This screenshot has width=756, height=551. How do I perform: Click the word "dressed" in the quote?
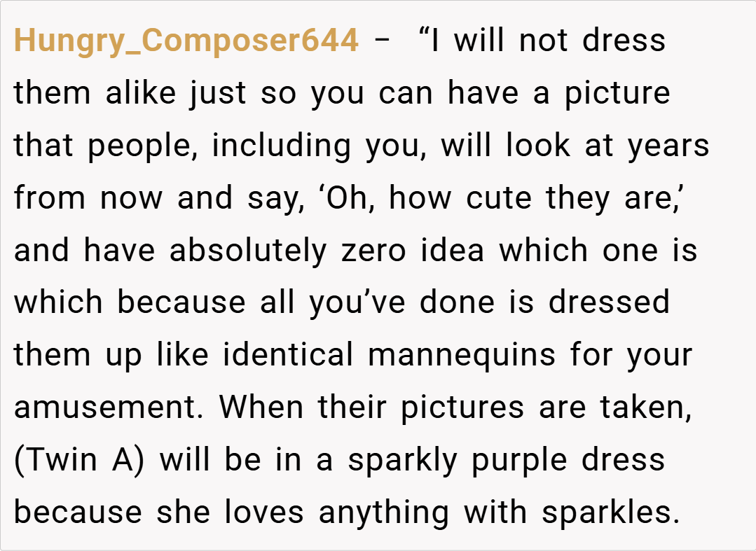click(x=609, y=302)
